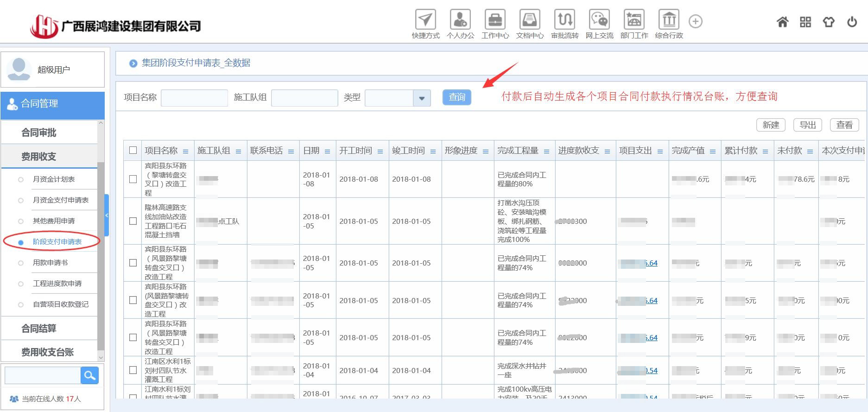Click the 查询 query button
The width and height of the screenshot is (868, 412).
(456, 97)
